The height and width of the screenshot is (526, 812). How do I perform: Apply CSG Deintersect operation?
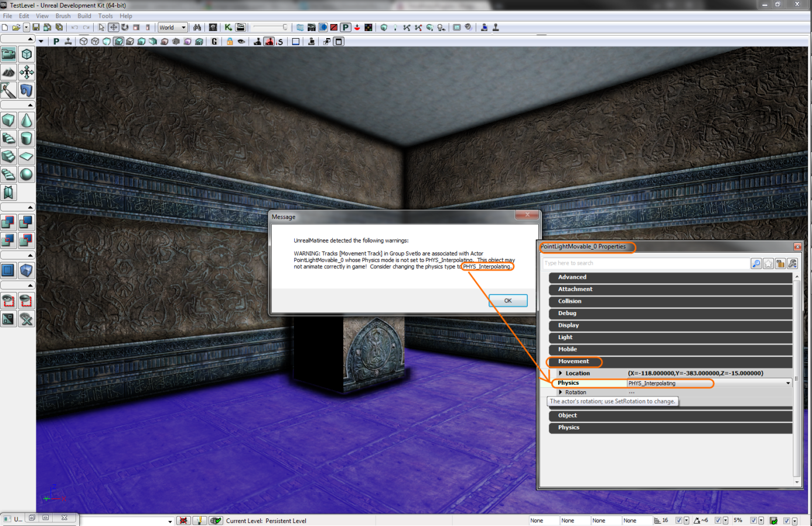27,241
